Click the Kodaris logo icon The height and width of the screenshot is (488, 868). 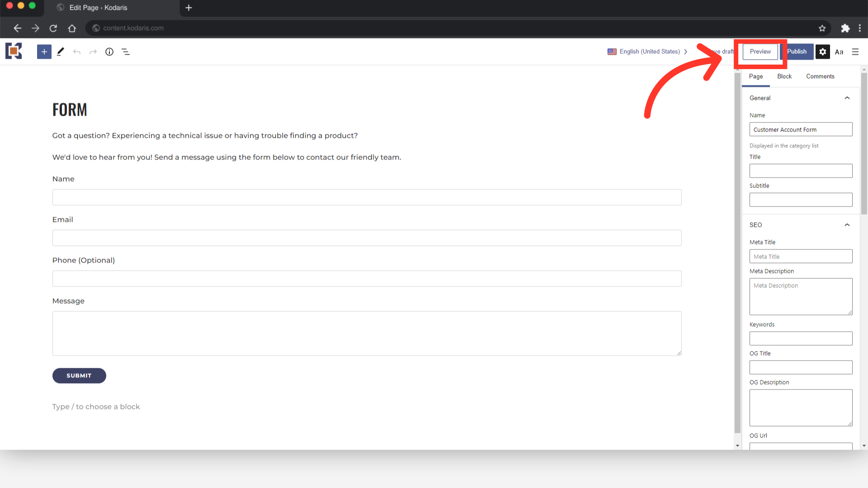pos(14,51)
